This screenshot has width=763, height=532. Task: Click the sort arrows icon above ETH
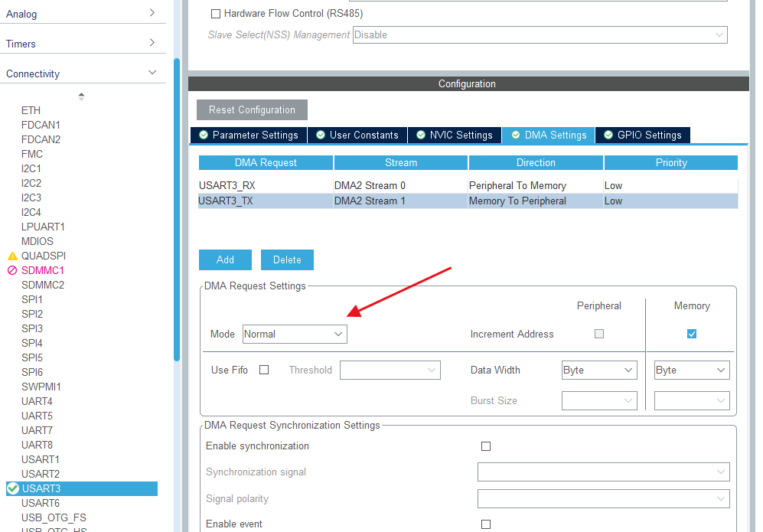click(81, 96)
